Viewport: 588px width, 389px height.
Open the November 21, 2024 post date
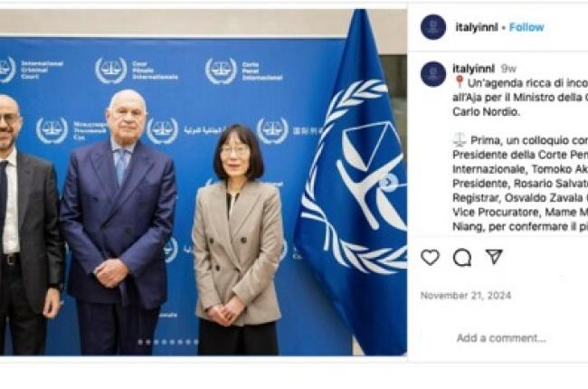coord(466,296)
